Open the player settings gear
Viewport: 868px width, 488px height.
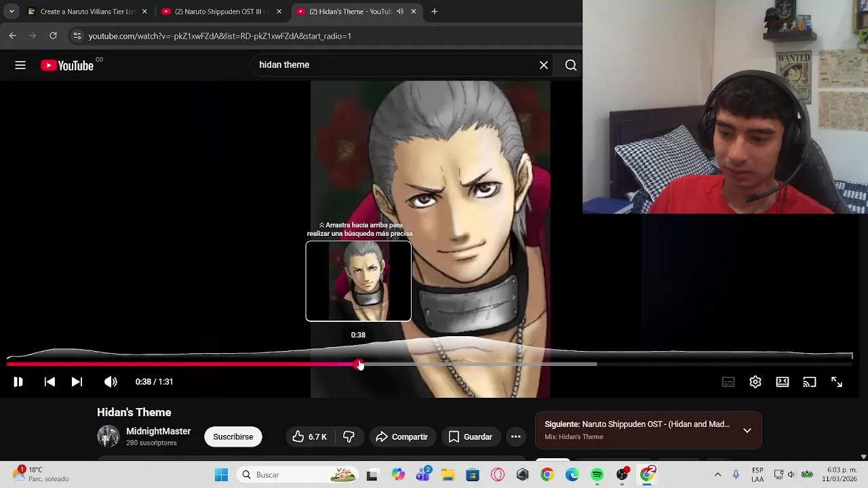click(755, 382)
